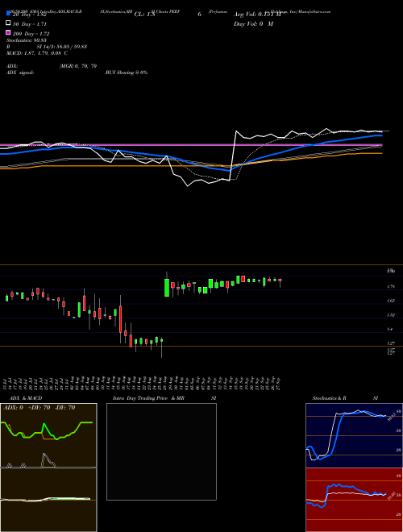Open the red RSI mini chart
This screenshot has height=532, width=403.
click(354, 500)
